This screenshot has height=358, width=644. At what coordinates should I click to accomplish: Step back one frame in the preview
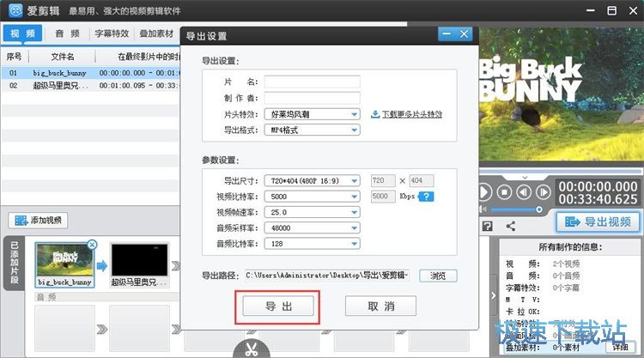pos(524,191)
